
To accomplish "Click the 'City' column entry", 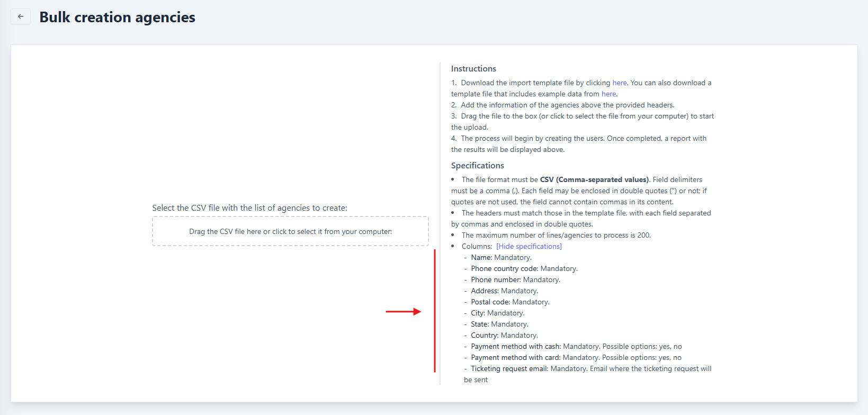I will pyautogui.click(x=497, y=313).
